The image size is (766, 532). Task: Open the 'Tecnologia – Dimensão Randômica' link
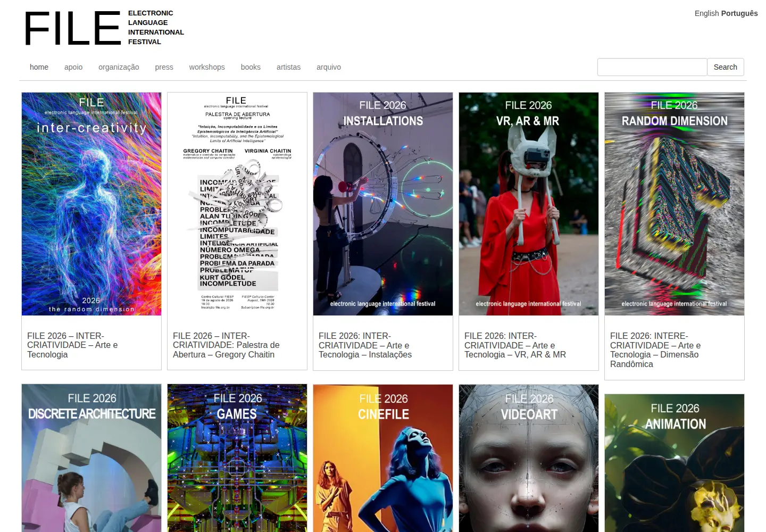click(655, 350)
